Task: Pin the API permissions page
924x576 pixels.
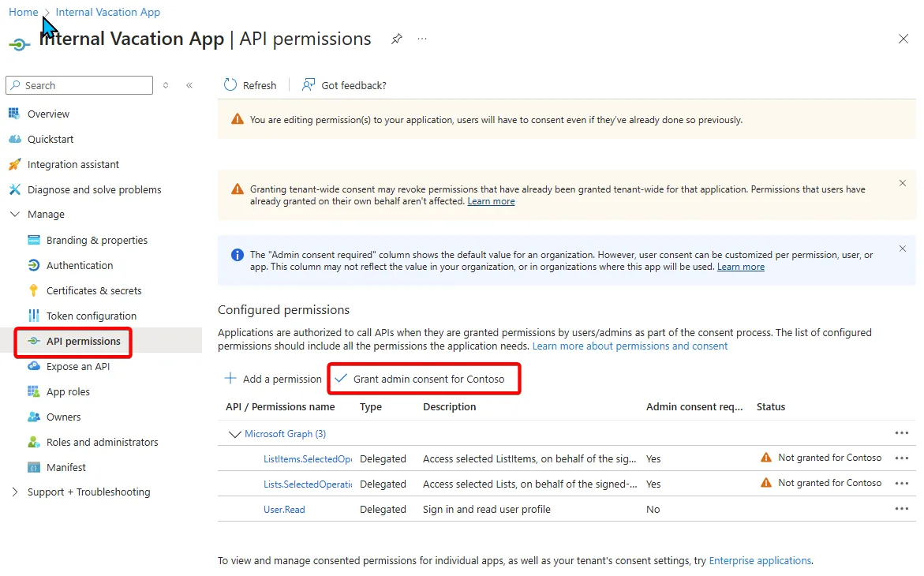Action: 397,39
